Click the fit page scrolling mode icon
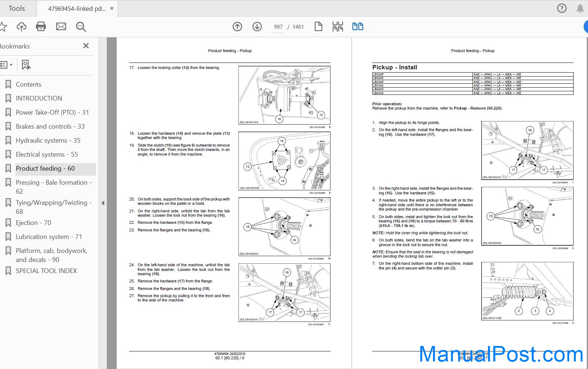 [x=338, y=27]
